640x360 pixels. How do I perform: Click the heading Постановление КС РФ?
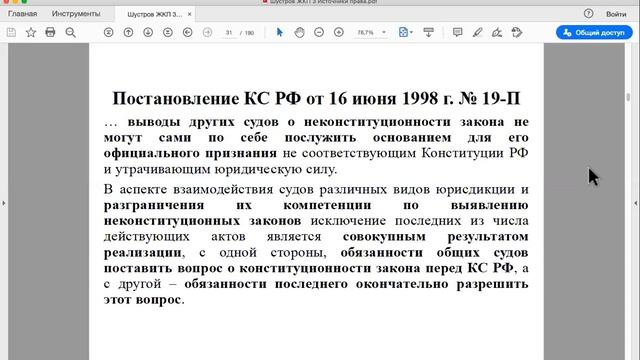[316, 98]
